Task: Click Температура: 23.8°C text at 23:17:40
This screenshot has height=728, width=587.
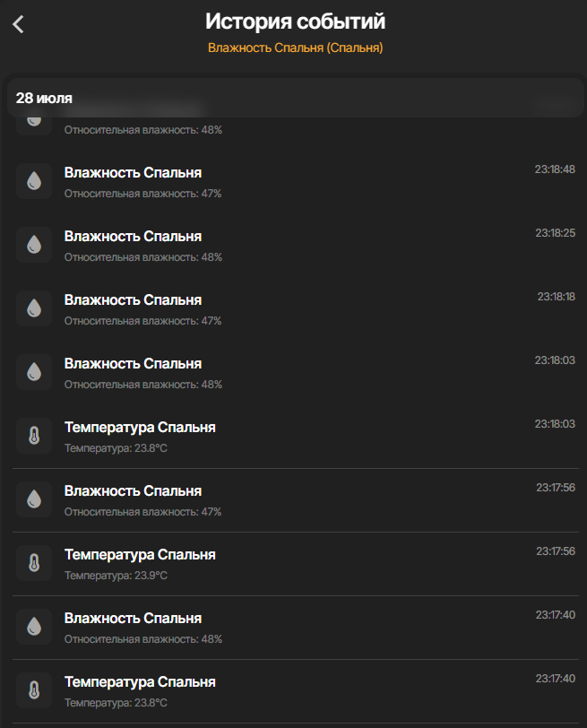Action: (x=116, y=703)
